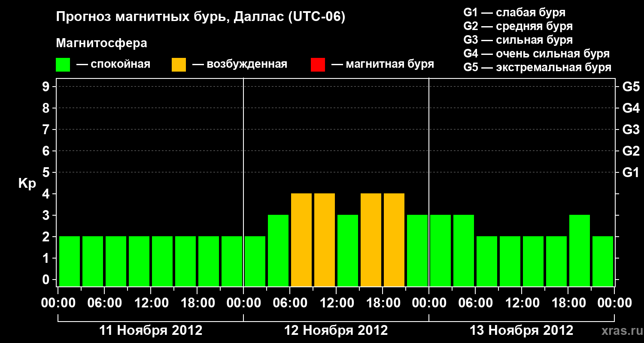This screenshot has width=644, height=343.
Task: Click the '18:00' tick label for 11 Ноября
Action: click(197, 303)
